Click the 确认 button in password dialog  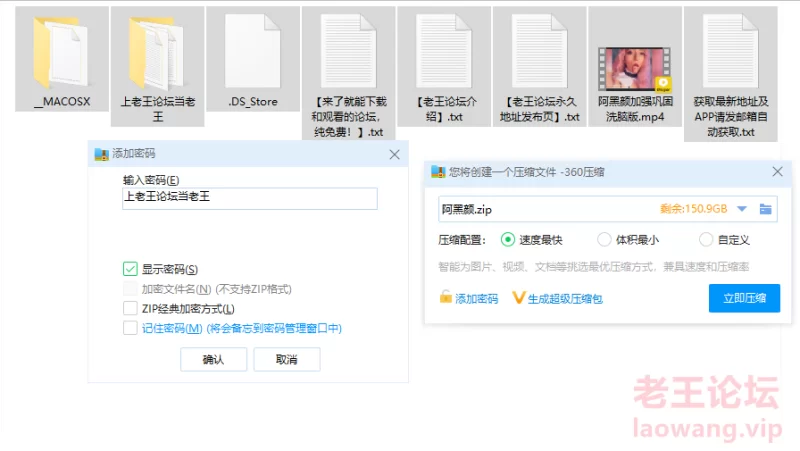point(213,360)
